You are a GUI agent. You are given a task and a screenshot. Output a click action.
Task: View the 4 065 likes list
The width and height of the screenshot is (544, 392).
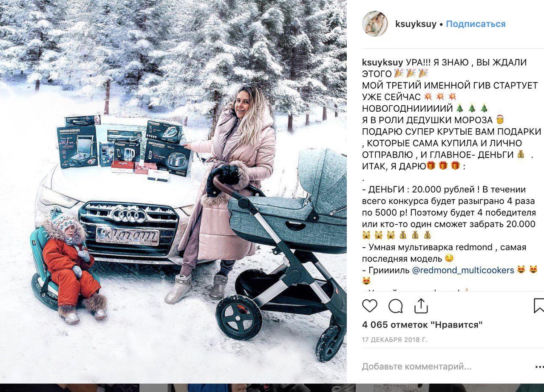coord(422,325)
